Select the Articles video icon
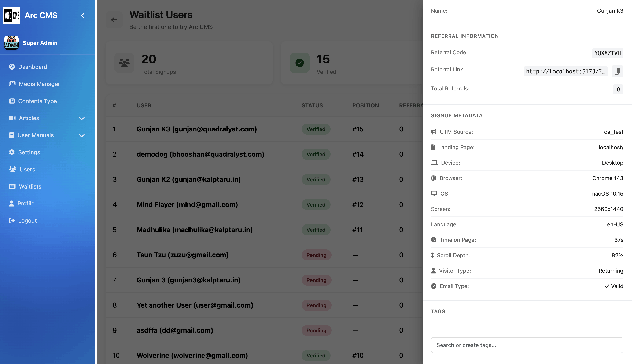The image size is (634, 364). [x=12, y=118]
